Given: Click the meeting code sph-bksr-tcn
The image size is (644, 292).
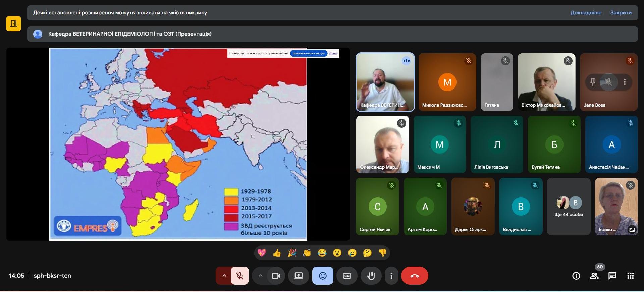Looking at the screenshot, I should point(52,276).
